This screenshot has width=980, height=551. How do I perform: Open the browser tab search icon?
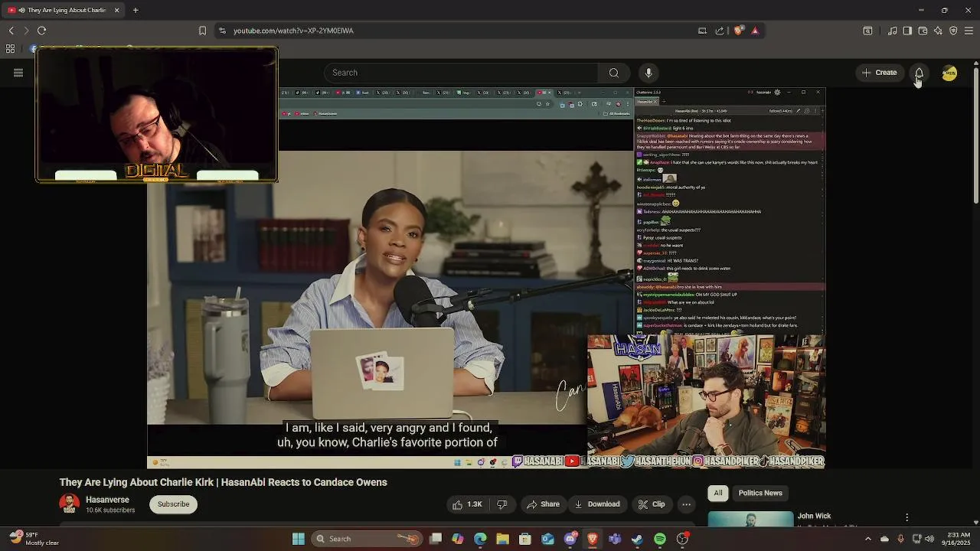(867, 31)
